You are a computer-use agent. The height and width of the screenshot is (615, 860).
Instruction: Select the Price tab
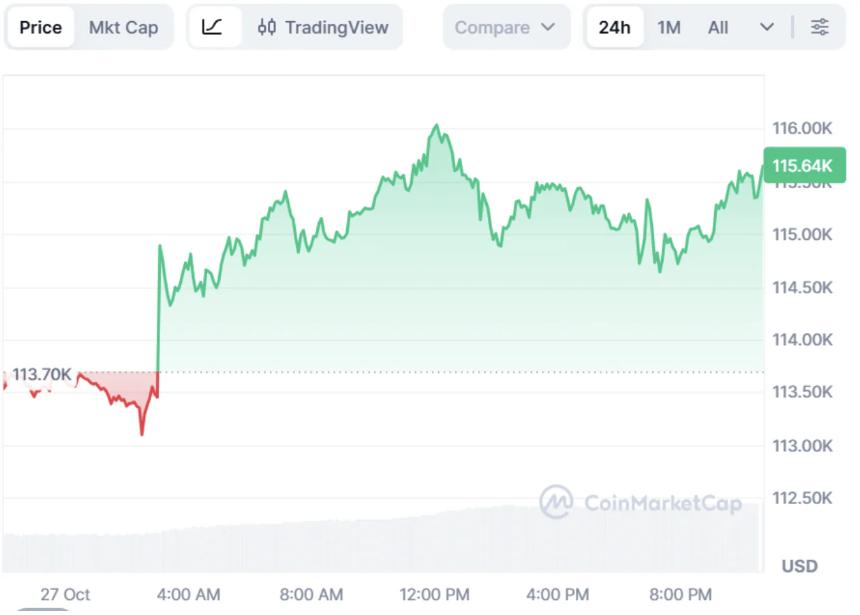click(41, 27)
